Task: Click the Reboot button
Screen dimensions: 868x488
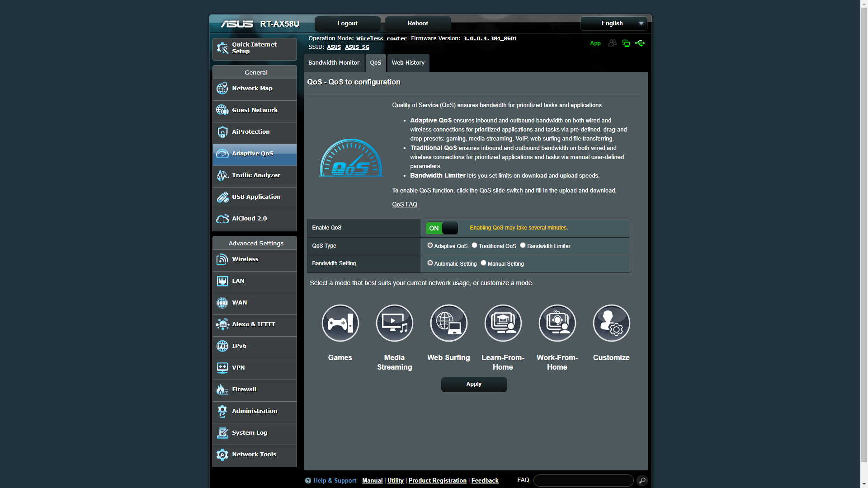Action: 418,23
